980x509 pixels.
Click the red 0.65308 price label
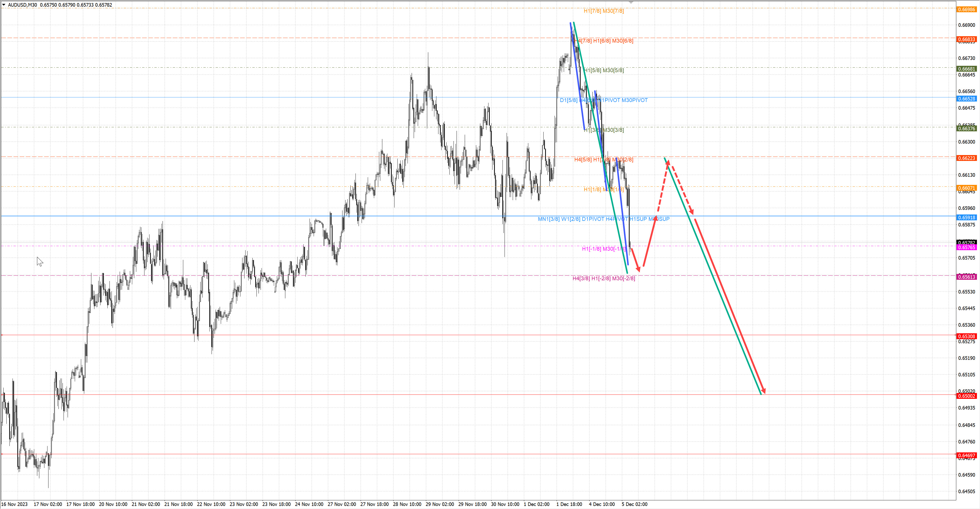(966, 336)
